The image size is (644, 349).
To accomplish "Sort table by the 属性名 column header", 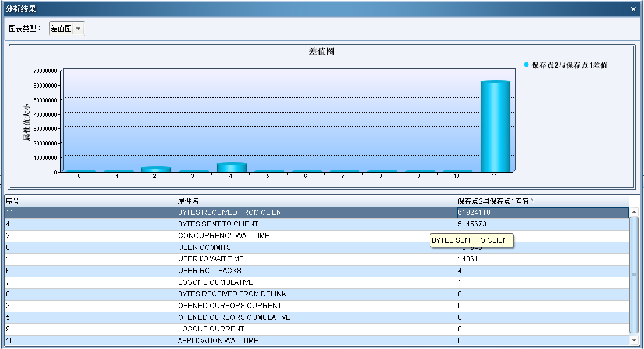I will pos(315,201).
